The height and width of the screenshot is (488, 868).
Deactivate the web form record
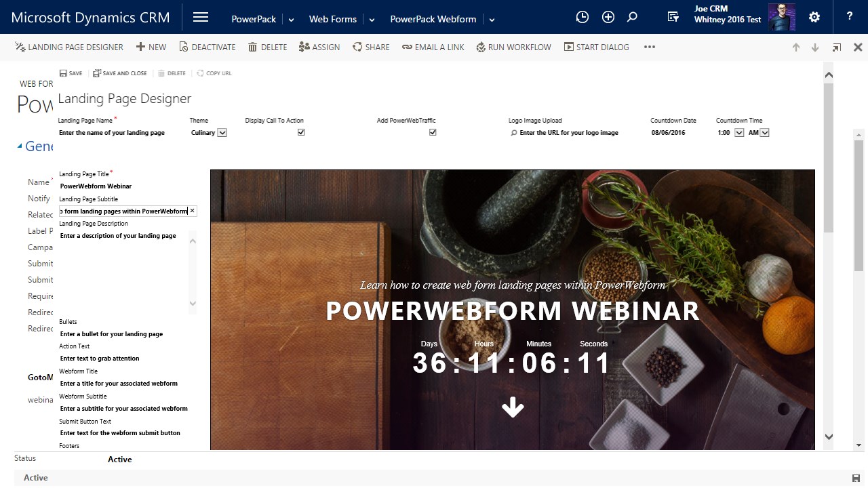point(208,47)
